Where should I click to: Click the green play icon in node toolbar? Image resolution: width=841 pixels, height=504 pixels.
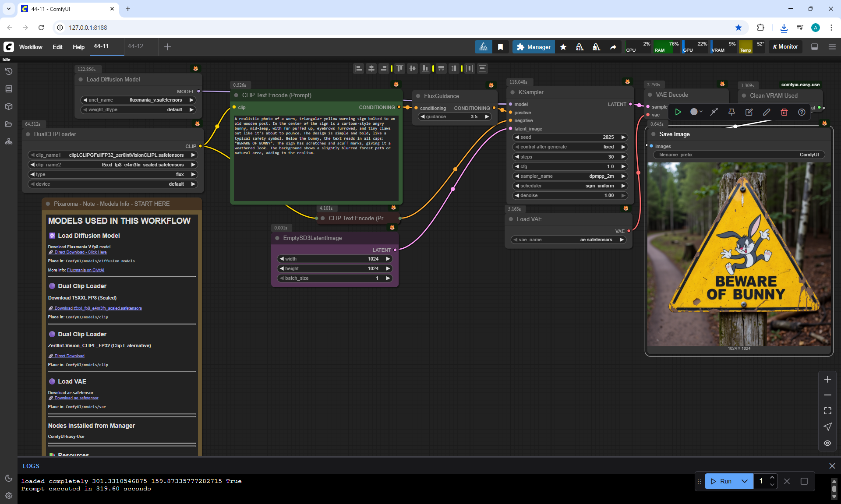coord(678,112)
